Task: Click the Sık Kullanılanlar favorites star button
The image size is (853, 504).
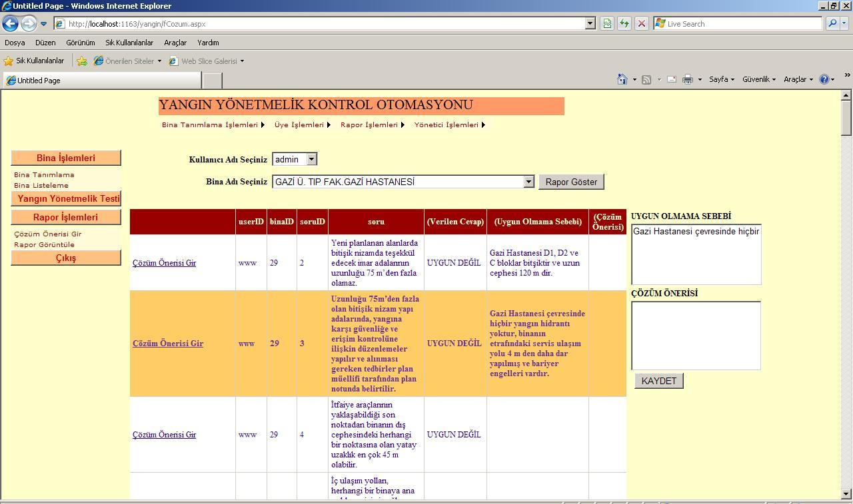Action: [34, 61]
